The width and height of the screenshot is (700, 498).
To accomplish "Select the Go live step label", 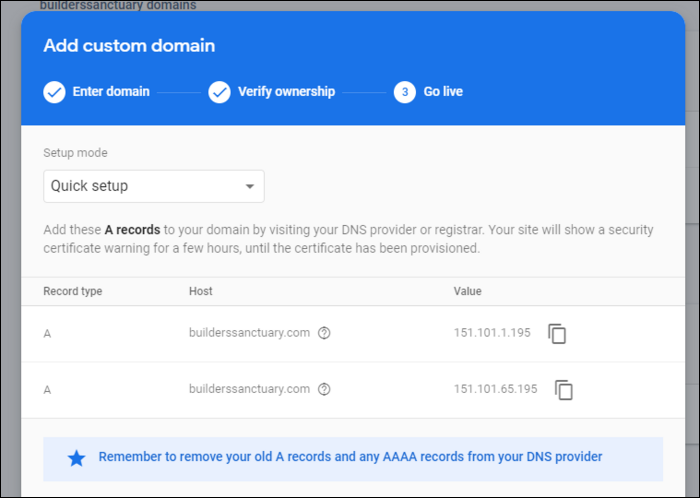I will [443, 92].
